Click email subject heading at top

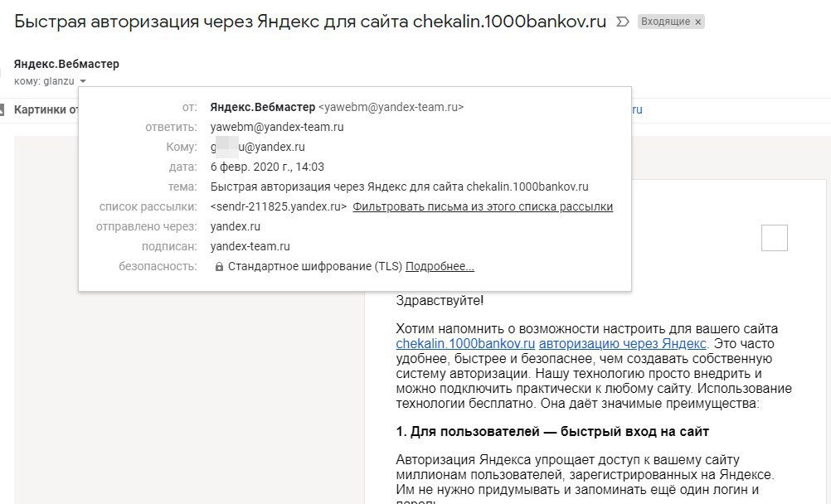(310, 22)
